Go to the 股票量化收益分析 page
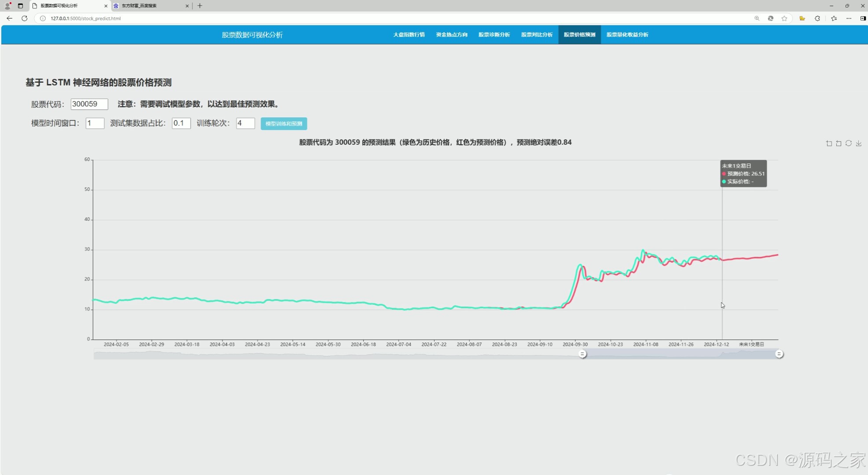Image resolution: width=868 pixels, height=475 pixels. (x=627, y=35)
